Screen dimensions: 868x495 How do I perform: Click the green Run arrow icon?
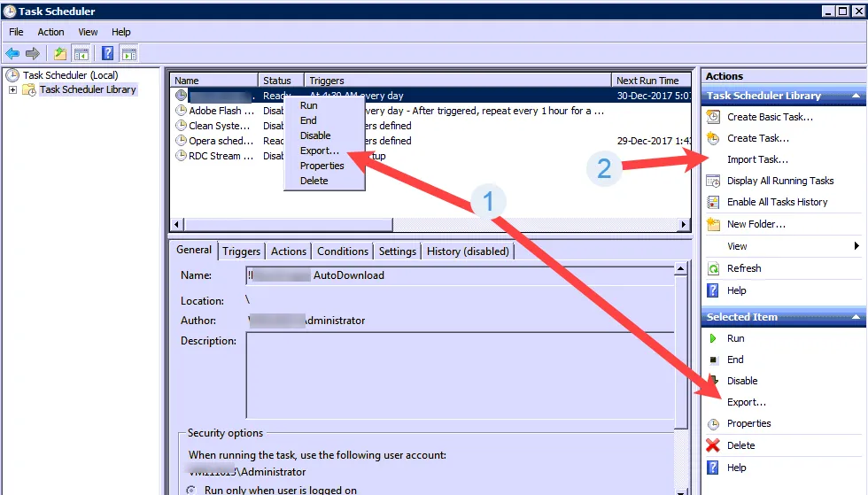coord(713,338)
